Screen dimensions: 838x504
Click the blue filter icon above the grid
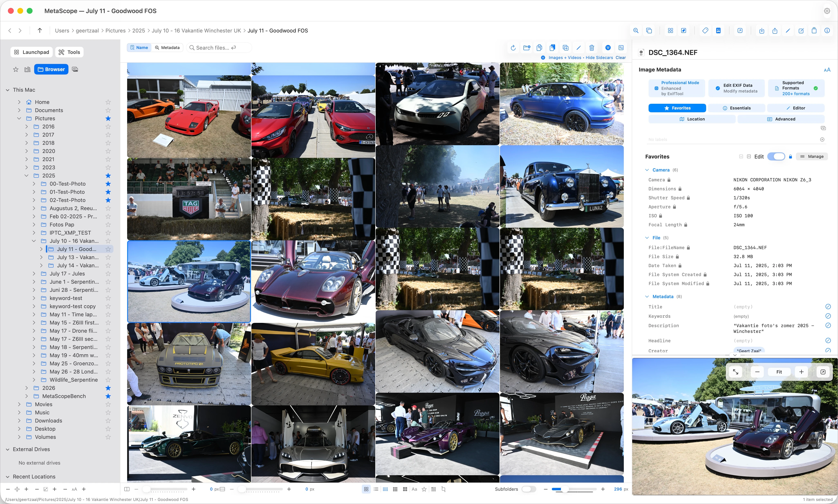pos(608,48)
